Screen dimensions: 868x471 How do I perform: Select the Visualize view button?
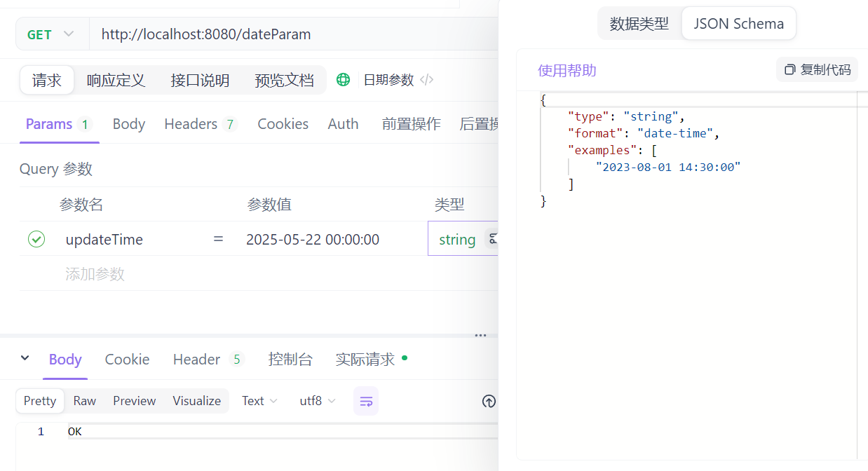(197, 401)
